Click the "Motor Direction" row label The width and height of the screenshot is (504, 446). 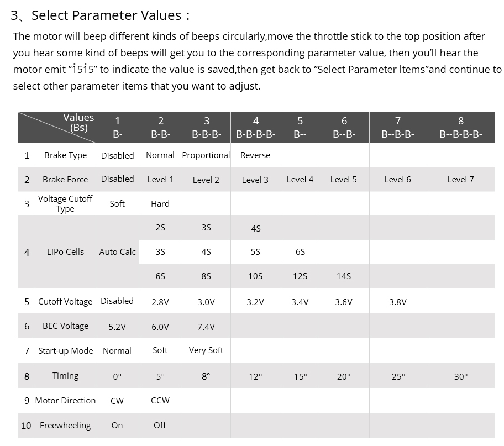click(x=65, y=401)
